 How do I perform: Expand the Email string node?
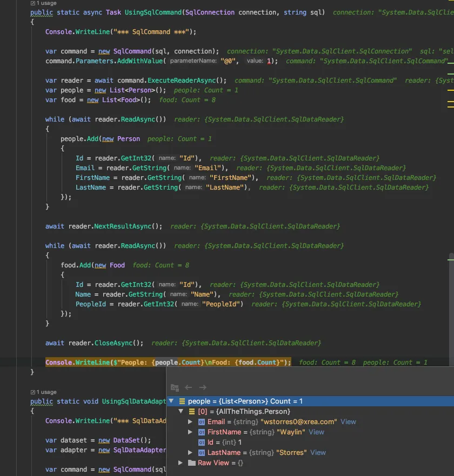(x=190, y=421)
